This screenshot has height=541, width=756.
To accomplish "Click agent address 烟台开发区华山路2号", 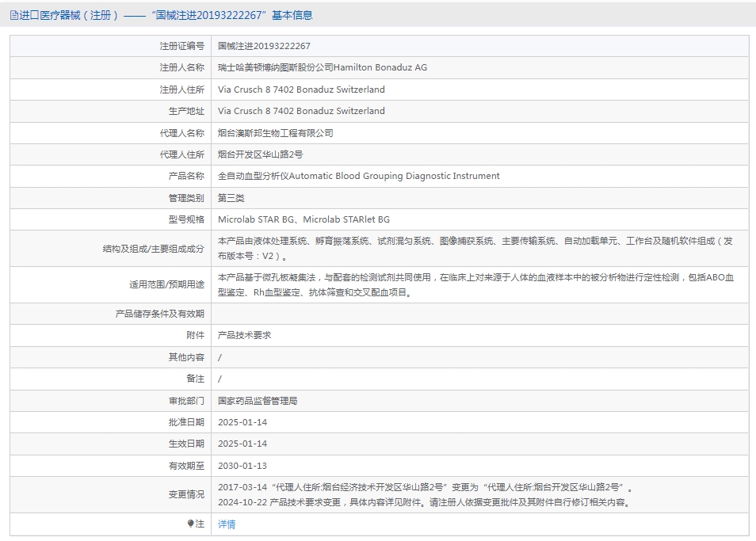I will 260,154.
